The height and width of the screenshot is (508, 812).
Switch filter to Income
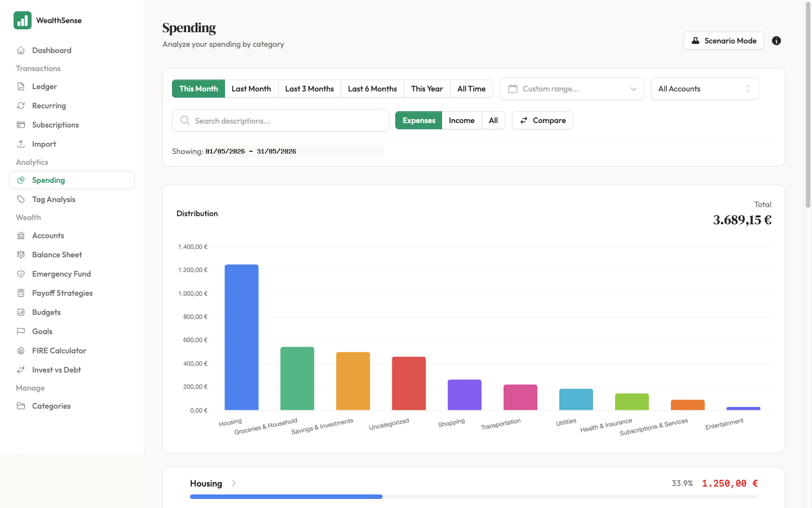point(462,120)
